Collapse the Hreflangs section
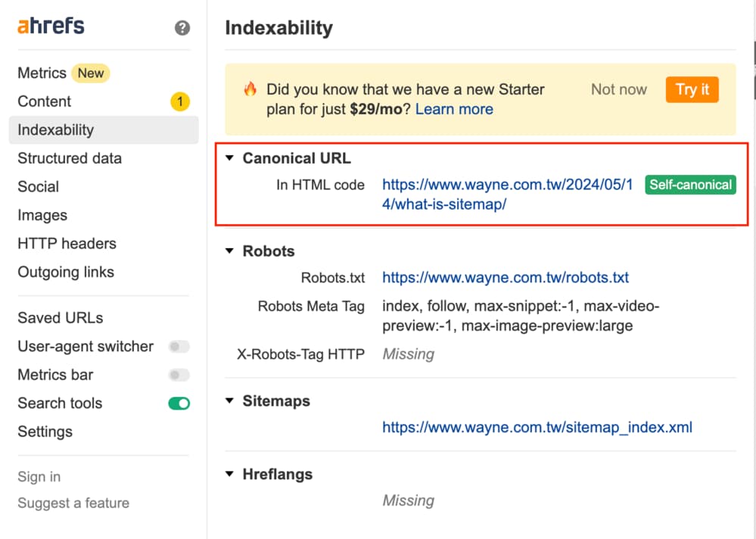The height and width of the screenshot is (539, 756). point(230,475)
